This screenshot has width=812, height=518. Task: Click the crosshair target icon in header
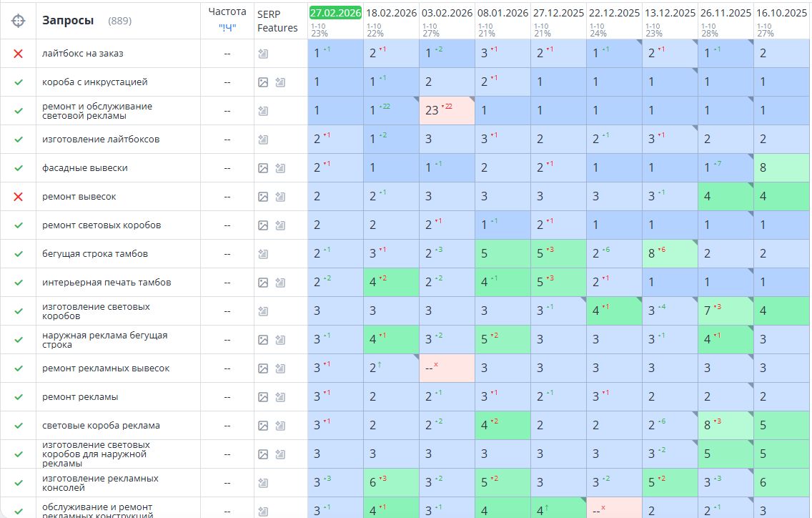(18, 21)
